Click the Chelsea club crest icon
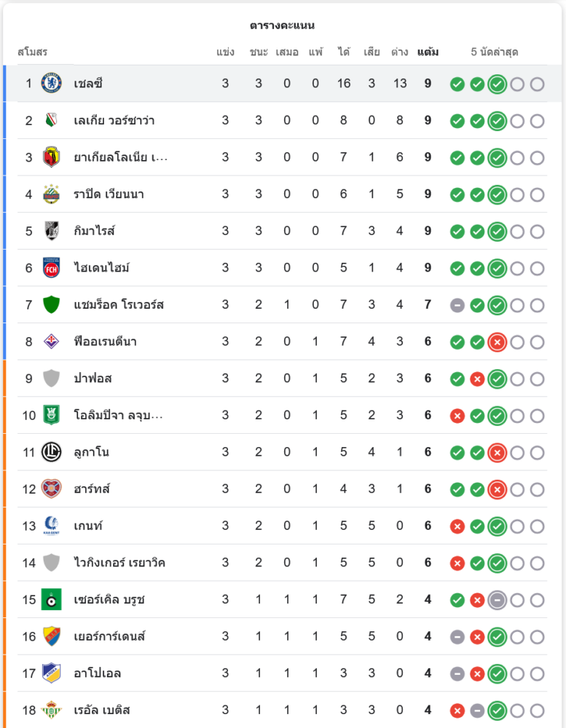This screenshot has width=566, height=728. click(x=52, y=83)
